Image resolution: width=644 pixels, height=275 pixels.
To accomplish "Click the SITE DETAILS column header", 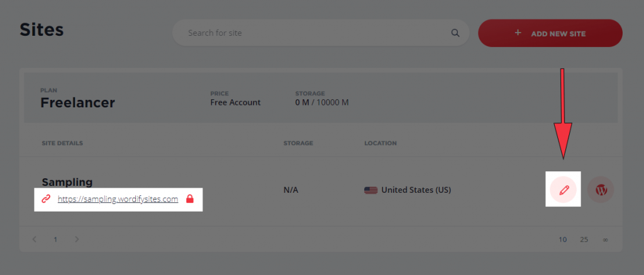I will coord(62,143).
